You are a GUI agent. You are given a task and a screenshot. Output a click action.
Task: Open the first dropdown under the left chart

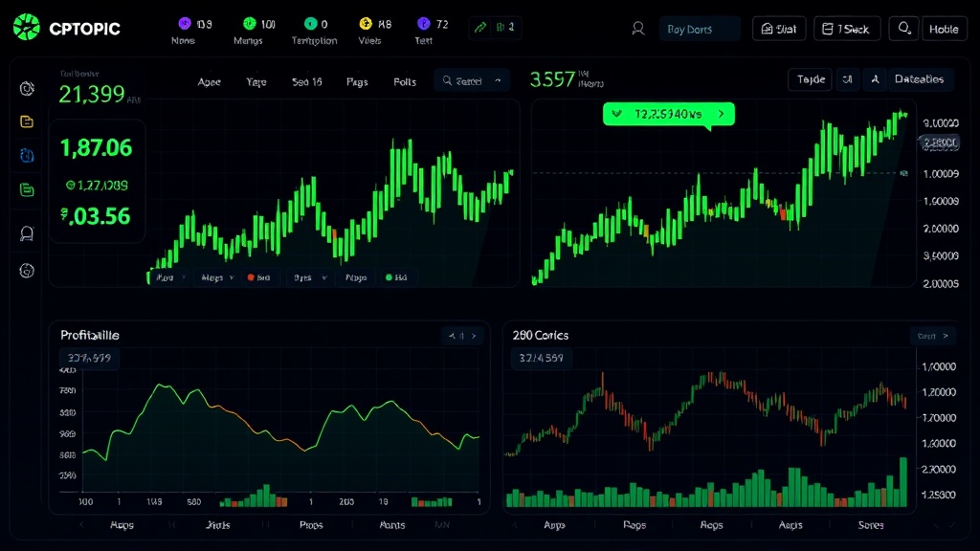(x=170, y=277)
